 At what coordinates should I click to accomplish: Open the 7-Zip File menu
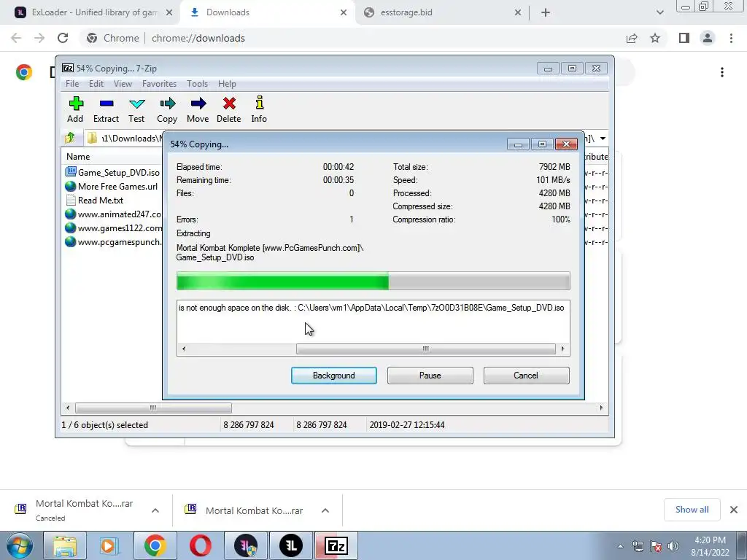[x=72, y=84]
